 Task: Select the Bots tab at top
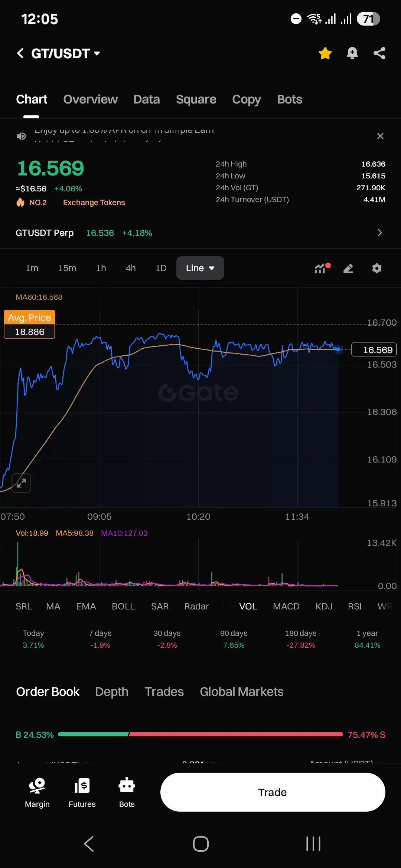290,99
